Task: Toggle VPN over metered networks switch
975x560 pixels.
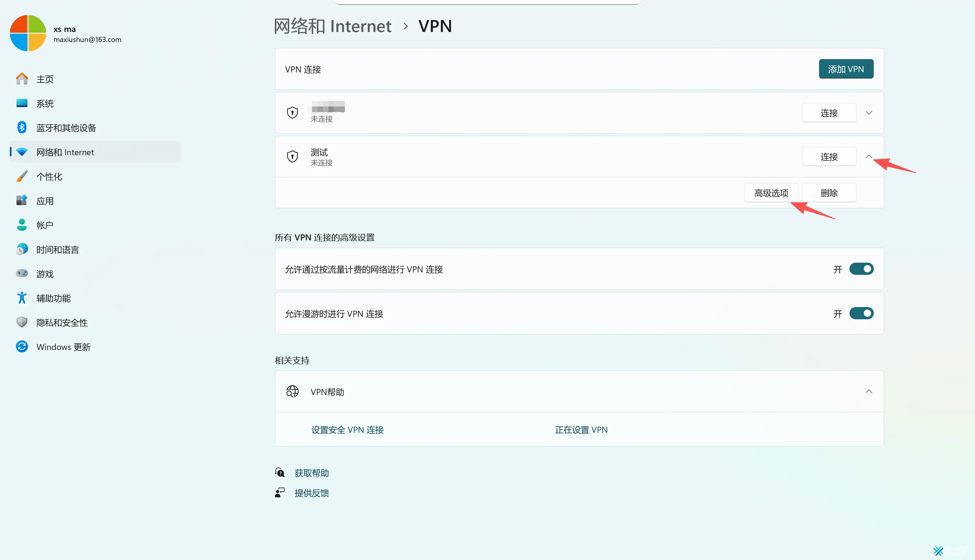Action: click(x=861, y=269)
